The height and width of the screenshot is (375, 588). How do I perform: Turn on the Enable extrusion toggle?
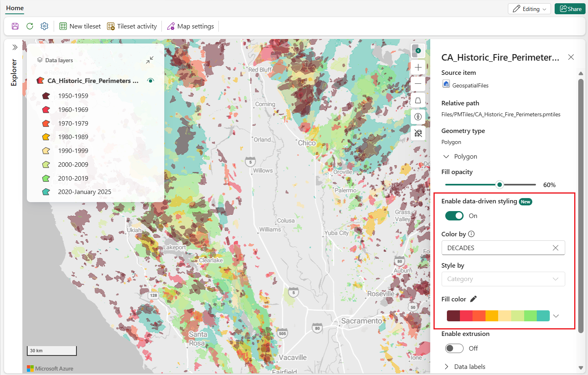[454, 349]
